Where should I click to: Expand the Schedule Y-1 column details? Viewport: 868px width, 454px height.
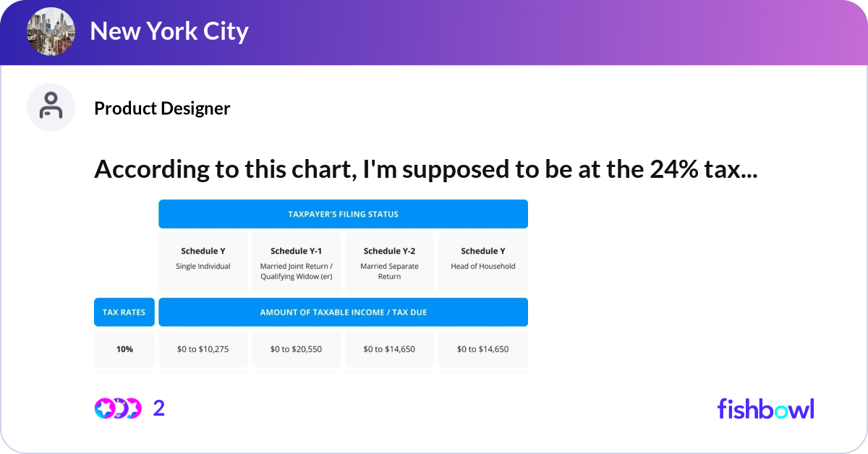click(x=296, y=262)
